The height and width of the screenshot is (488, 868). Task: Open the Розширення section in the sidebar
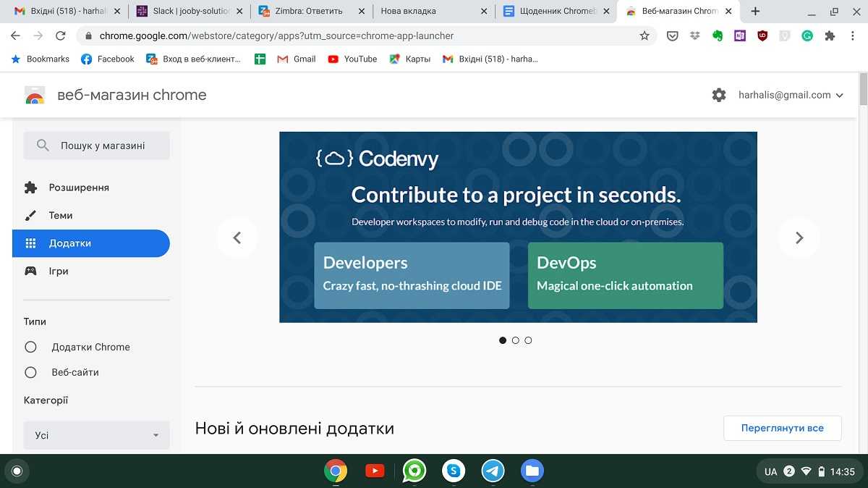pyautogui.click(x=79, y=188)
